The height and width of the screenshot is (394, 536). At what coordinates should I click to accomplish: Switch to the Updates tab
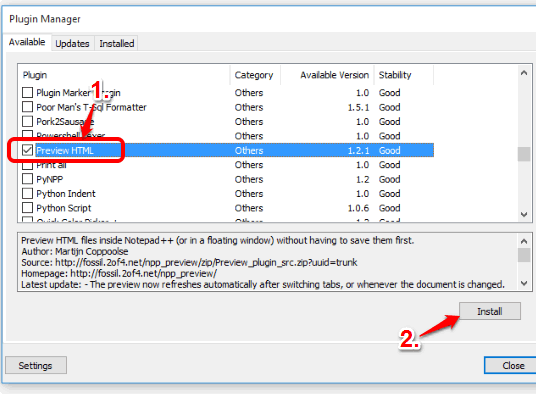click(72, 43)
